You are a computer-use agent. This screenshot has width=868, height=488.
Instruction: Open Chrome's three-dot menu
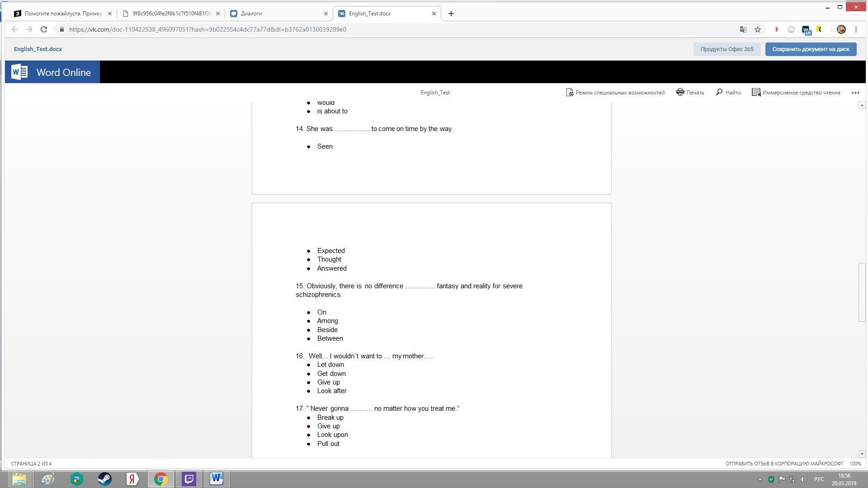point(856,29)
